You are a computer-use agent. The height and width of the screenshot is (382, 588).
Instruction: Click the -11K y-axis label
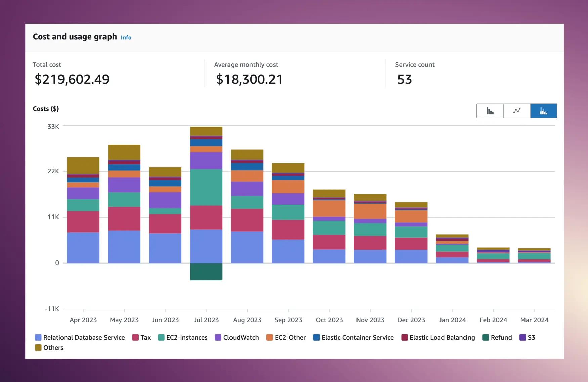pyautogui.click(x=52, y=309)
